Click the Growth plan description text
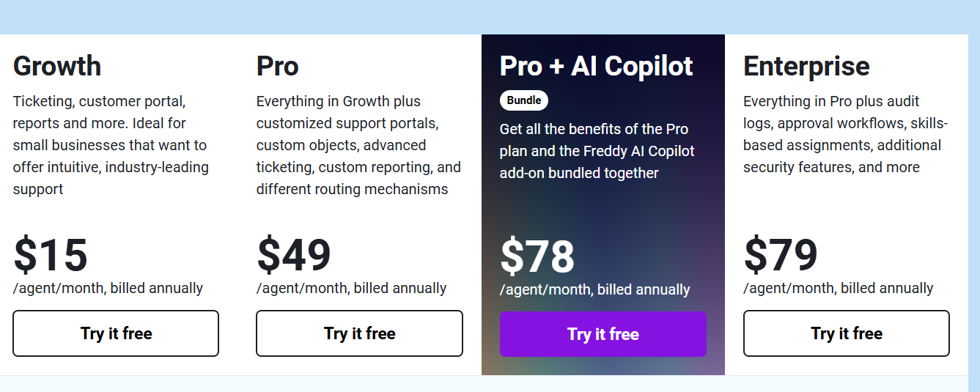The width and height of the screenshot is (980, 392). (x=111, y=145)
